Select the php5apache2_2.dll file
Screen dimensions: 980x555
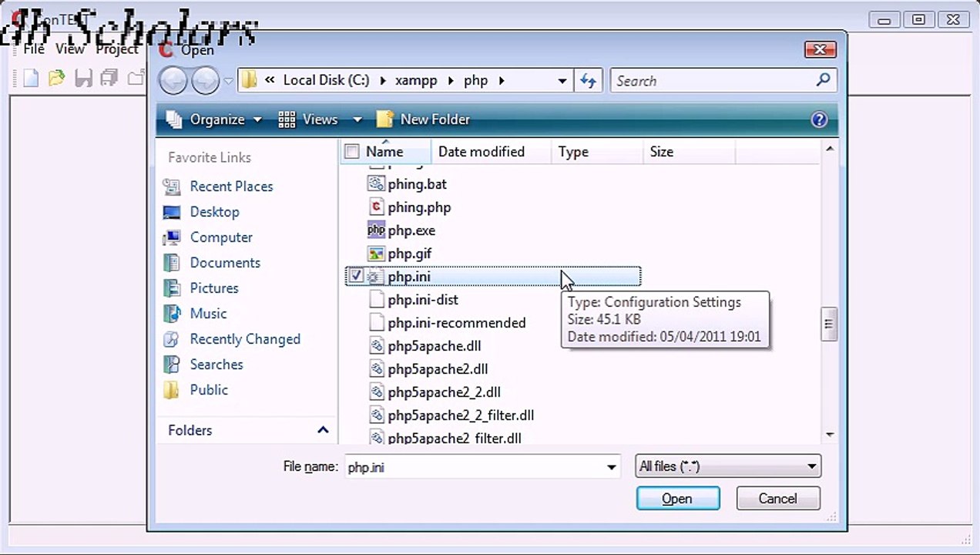(444, 392)
